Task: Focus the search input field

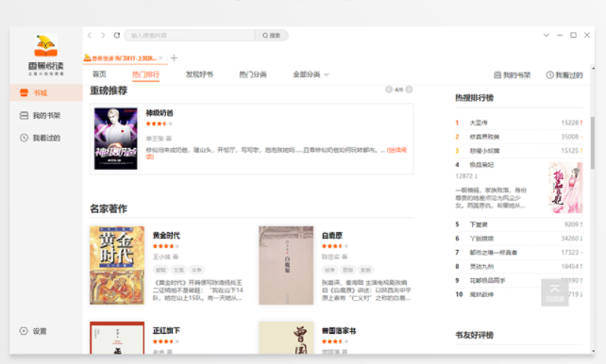Action: coord(190,36)
